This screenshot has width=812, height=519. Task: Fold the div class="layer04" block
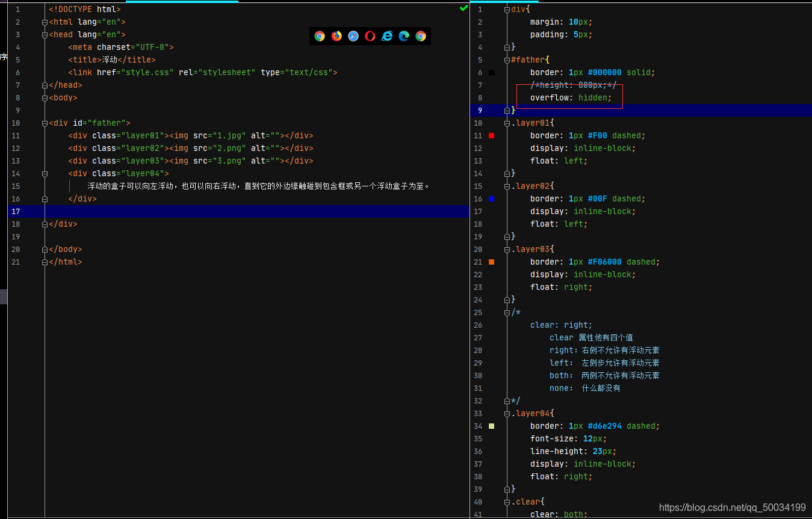point(45,174)
